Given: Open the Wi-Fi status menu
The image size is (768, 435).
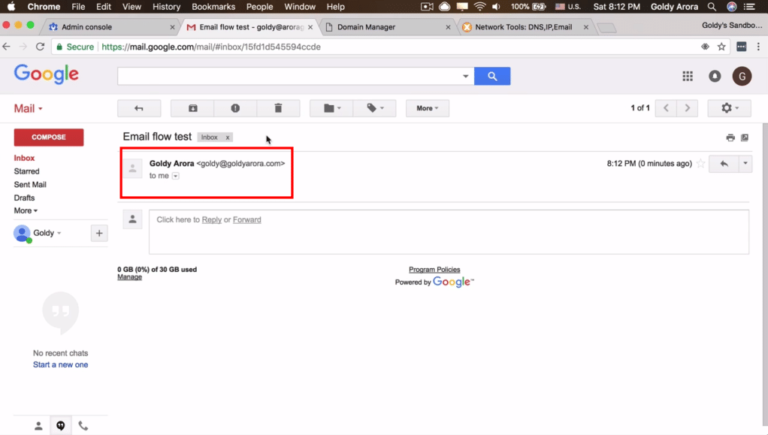Looking at the screenshot, I should (480, 7).
